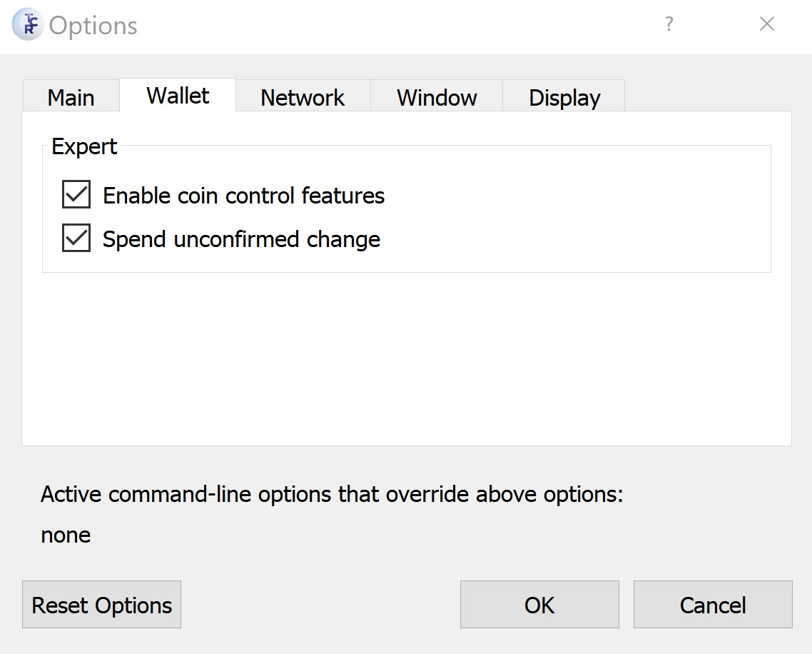The width and height of the screenshot is (812, 654).
Task: Click the "none" override options text
Action: click(x=66, y=535)
